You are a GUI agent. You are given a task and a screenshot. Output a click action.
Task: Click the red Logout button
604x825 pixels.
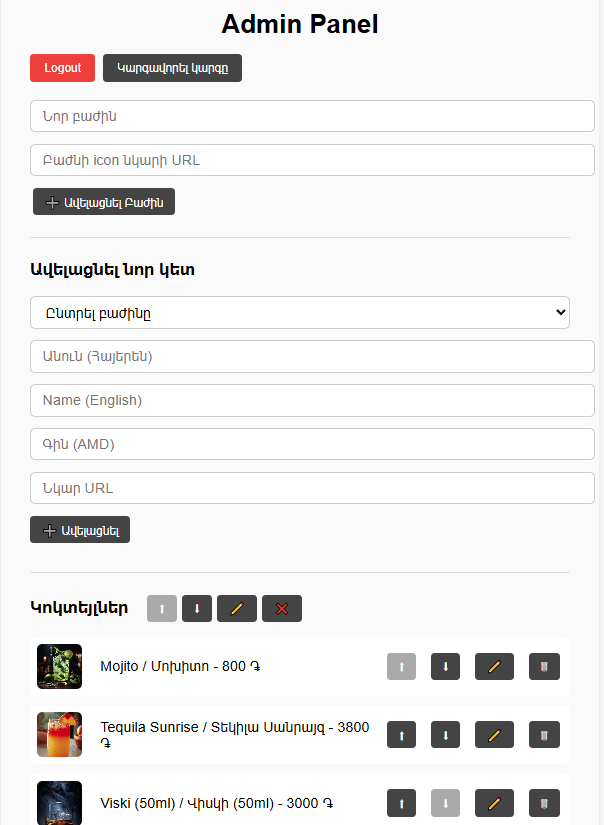click(x=63, y=68)
